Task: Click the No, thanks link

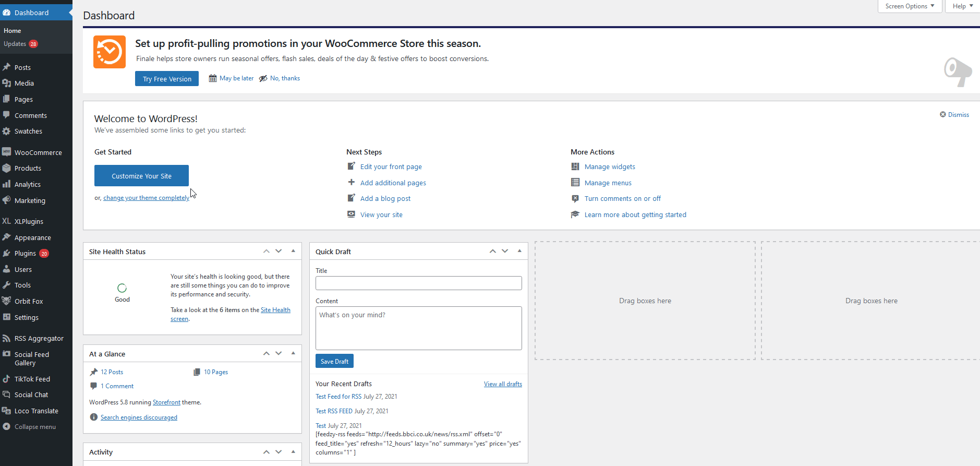Action: point(285,78)
